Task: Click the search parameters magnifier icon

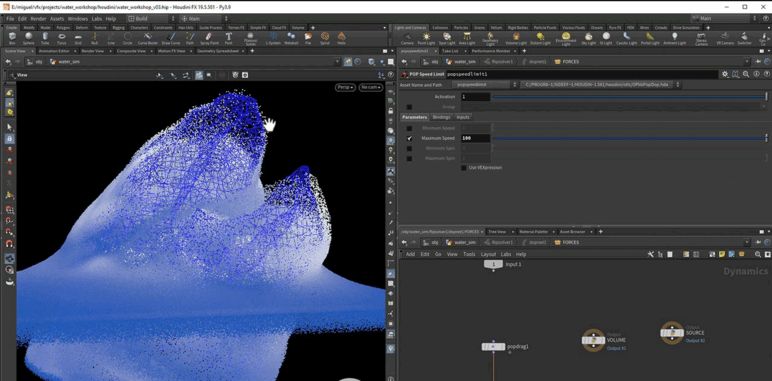Action: (746, 74)
